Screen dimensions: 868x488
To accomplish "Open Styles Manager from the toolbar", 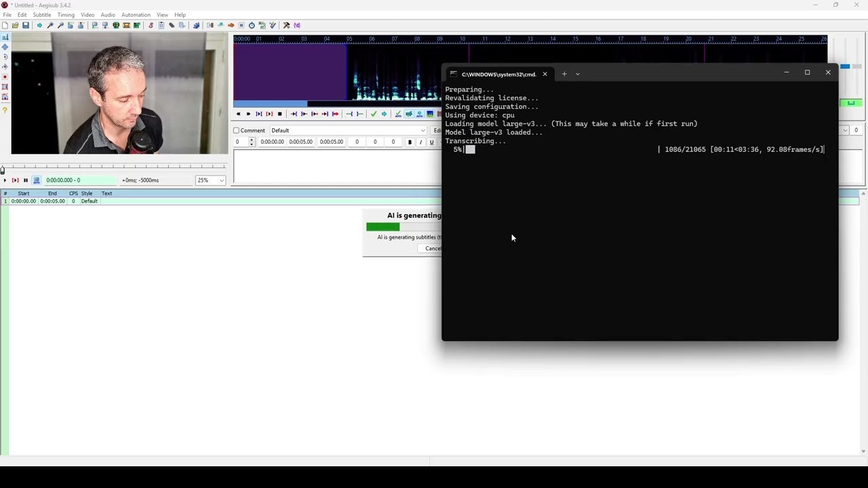I will (x=151, y=25).
